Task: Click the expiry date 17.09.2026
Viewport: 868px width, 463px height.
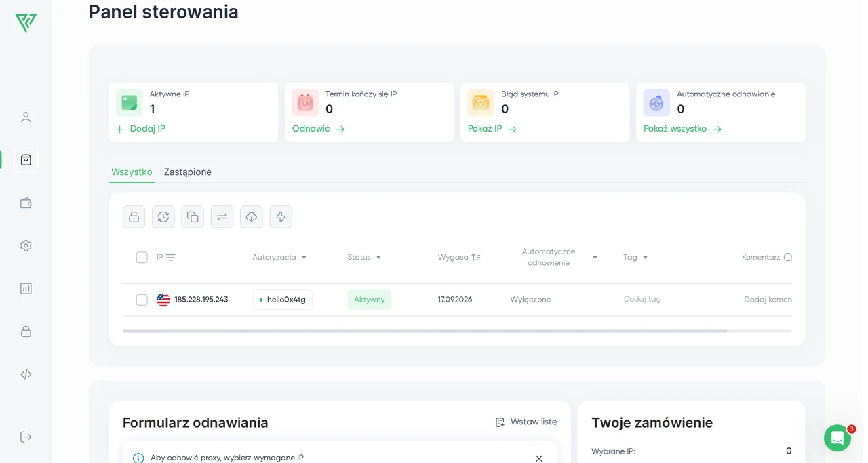Action: pos(455,300)
